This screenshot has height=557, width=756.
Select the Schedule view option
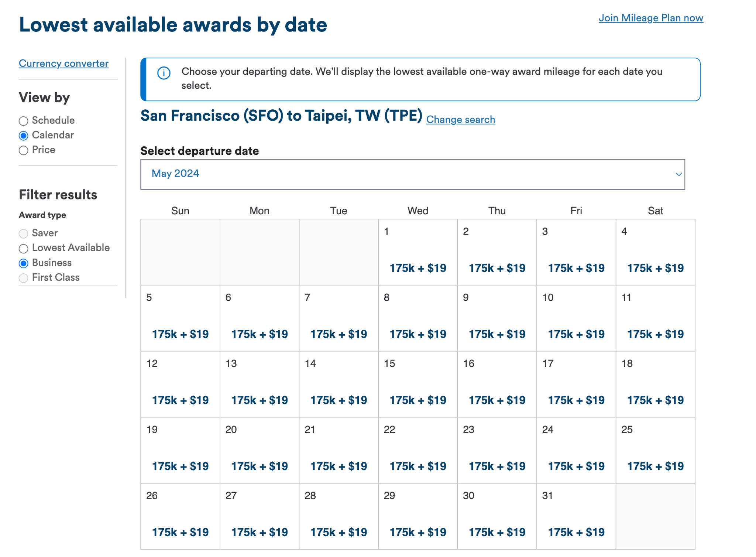(x=24, y=120)
